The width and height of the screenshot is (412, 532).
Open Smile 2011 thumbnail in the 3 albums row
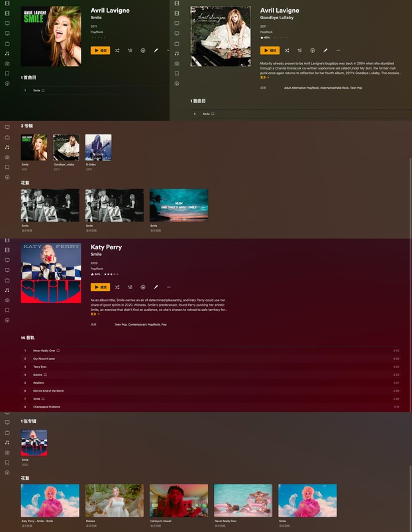pos(34,148)
